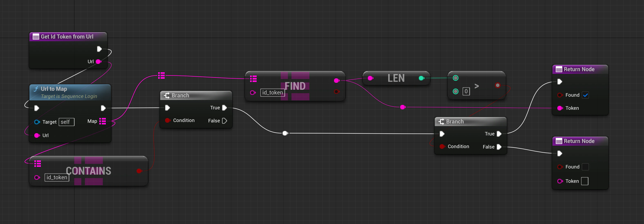Click the FIND node's map input pin
This screenshot has width=644, height=224.
(253, 79)
